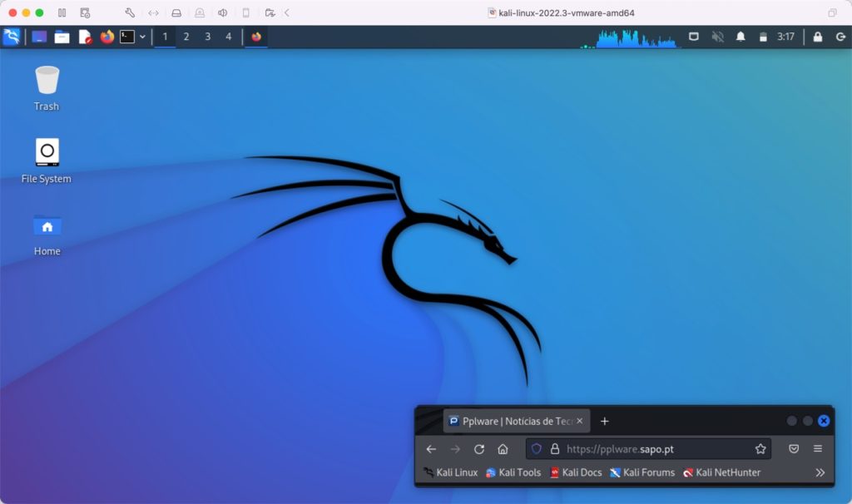Click the tracking protection shield icon
852x504 pixels.
point(537,449)
